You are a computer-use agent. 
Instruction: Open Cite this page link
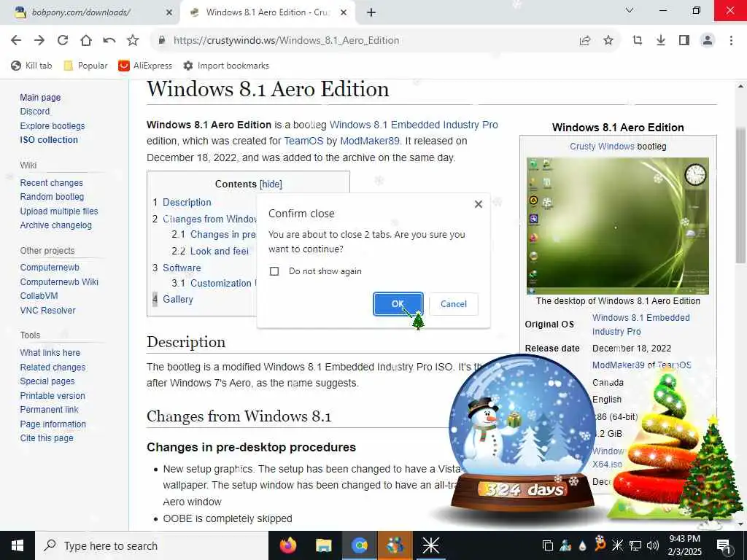click(47, 438)
